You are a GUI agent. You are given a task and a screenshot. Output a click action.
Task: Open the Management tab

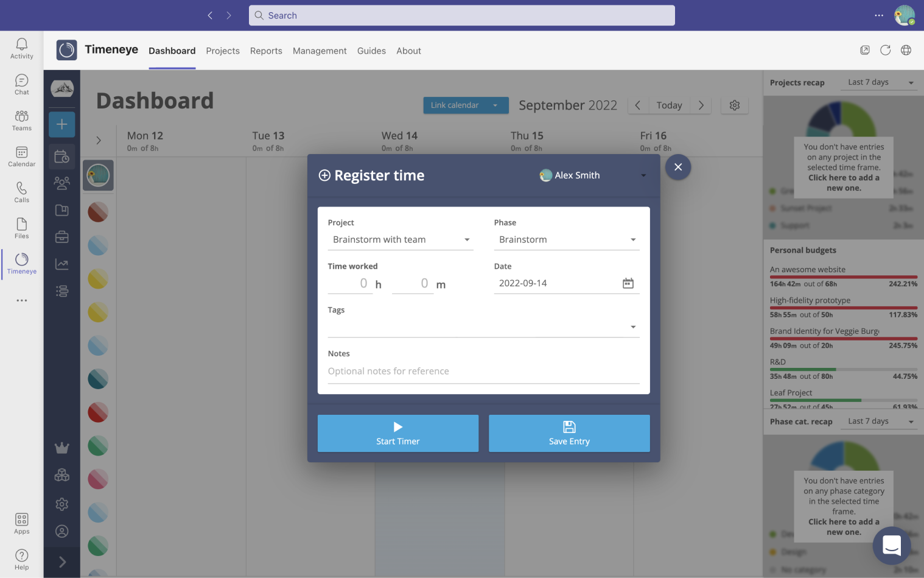320,51
